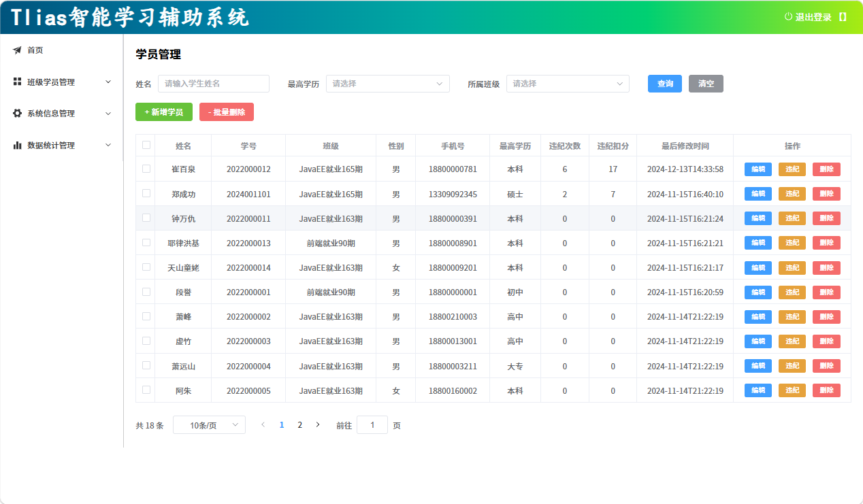Viewport: 863px width, 504px height.
Task: Click the 硕士 education cell
Action: 515,194
